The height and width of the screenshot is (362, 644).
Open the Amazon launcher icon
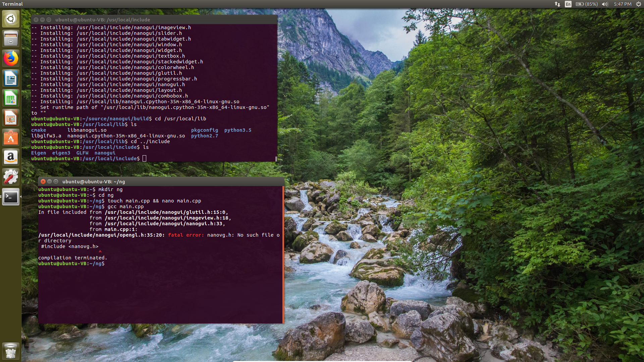11,157
